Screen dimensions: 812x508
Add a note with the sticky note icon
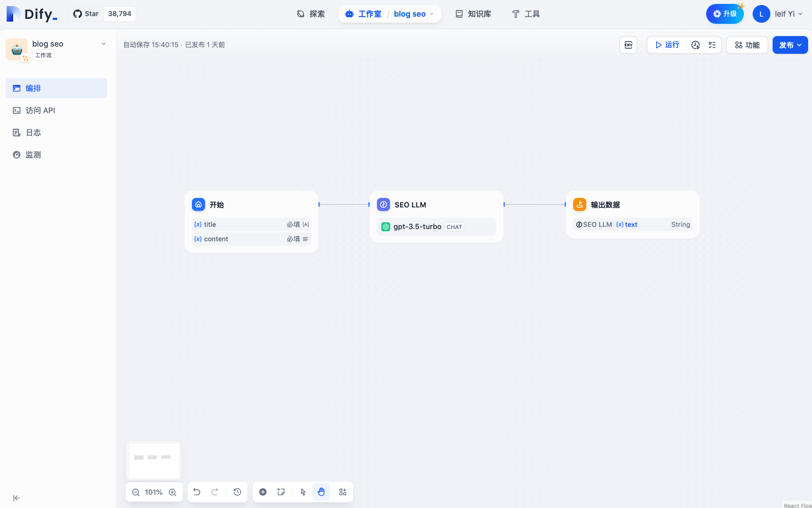point(281,492)
